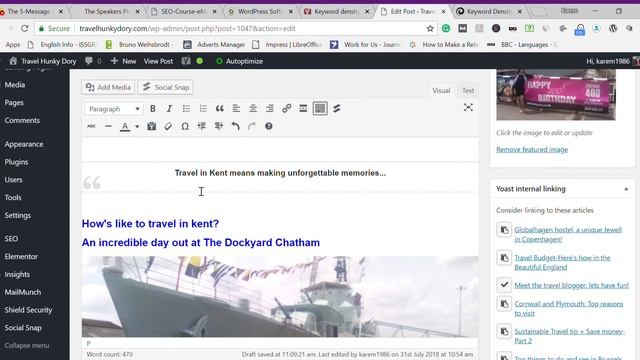Viewport: 640px width, 360px height.
Task: Undo the last edit
Action: click(x=236, y=127)
